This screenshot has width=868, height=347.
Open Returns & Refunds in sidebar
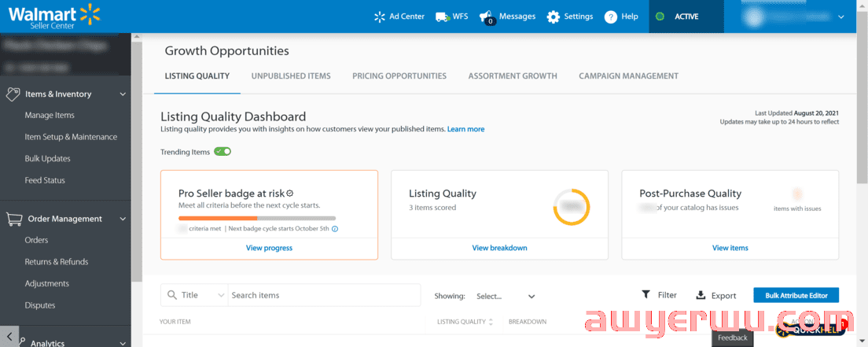[x=57, y=262]
